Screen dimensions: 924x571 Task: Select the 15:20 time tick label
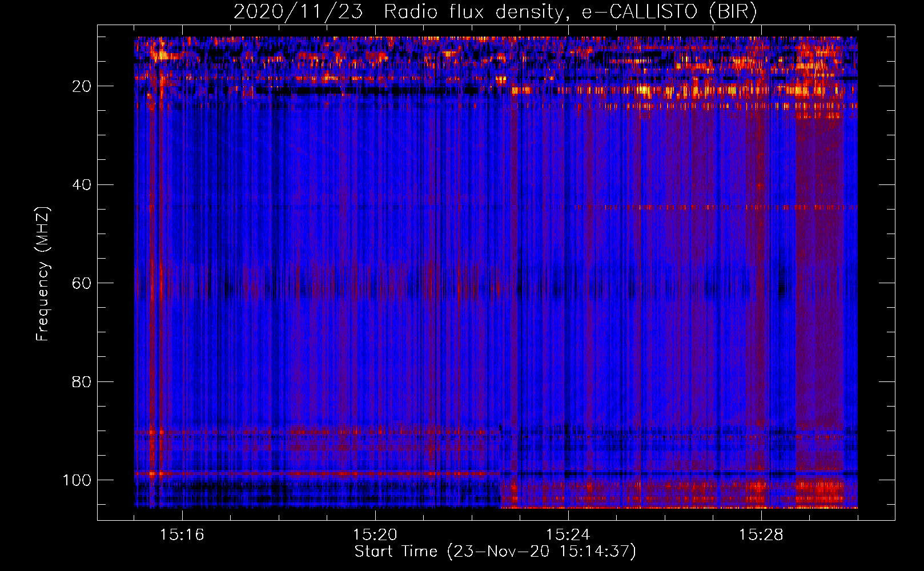[375, 535]
